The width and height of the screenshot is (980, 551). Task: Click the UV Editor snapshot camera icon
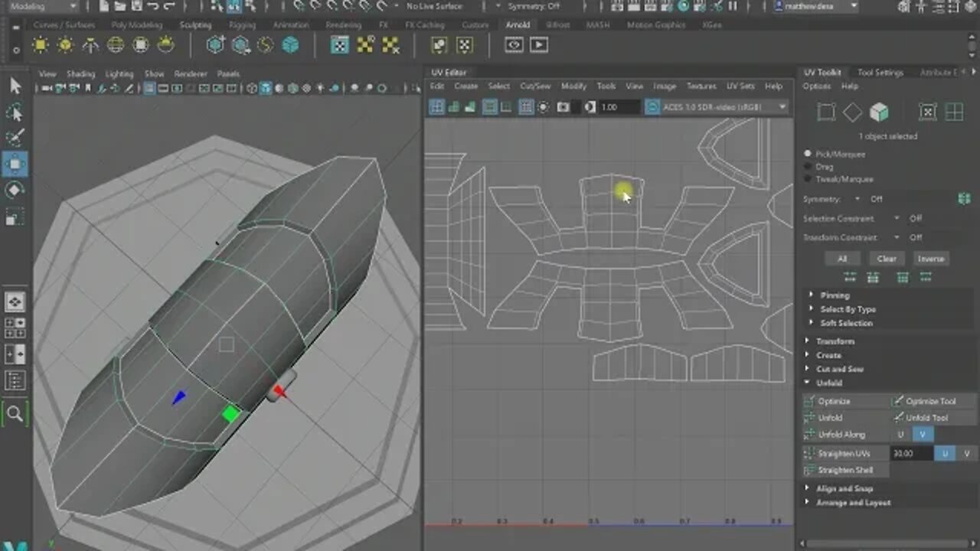click(563, 107)
